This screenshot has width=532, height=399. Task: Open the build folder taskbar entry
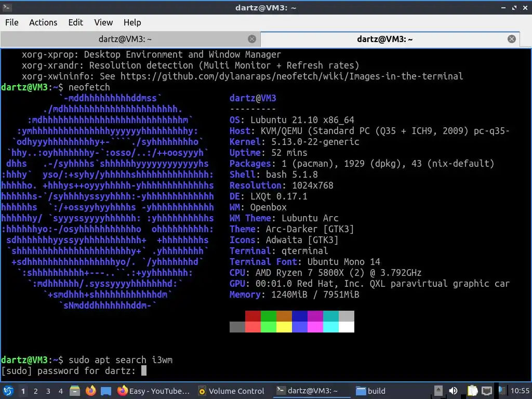pos(371,391)
